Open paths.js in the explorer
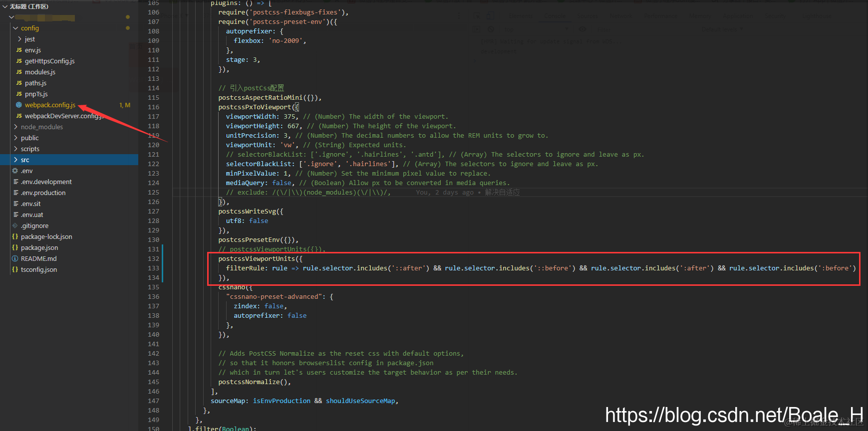Viewport: 868px width, 431px height. coord(35,83)
